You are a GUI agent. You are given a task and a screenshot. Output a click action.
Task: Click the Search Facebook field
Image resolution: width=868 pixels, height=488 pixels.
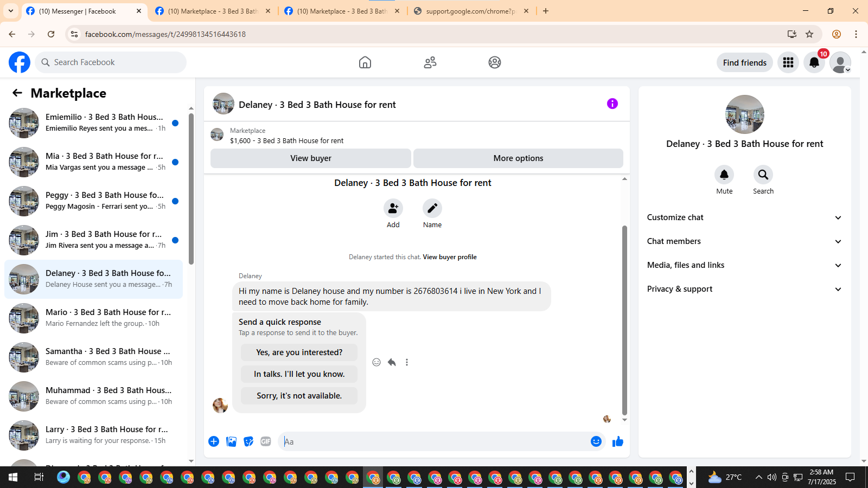111,62
